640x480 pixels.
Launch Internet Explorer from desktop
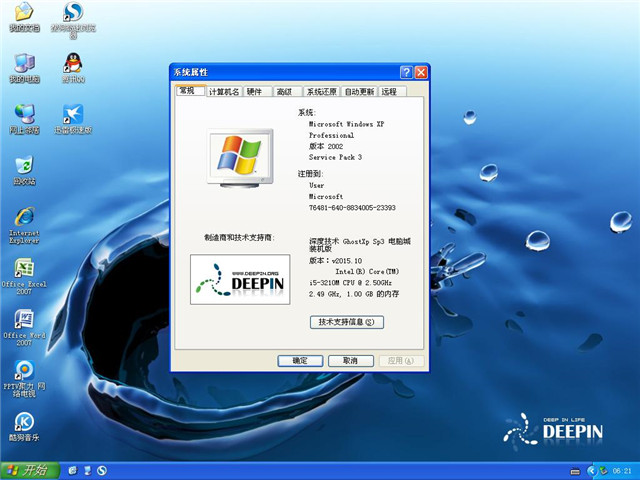22,218
